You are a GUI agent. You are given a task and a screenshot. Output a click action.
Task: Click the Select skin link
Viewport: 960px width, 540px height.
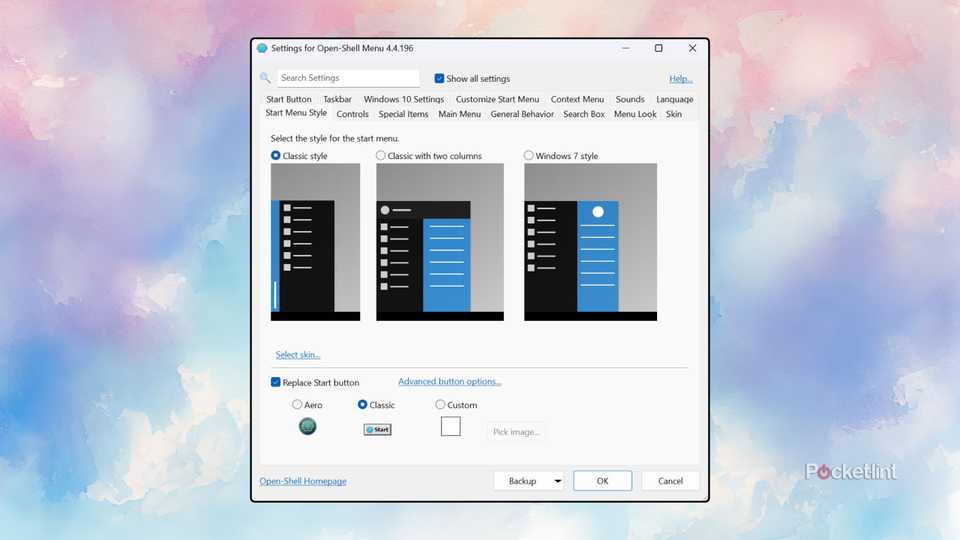click(x=298, y=355)
